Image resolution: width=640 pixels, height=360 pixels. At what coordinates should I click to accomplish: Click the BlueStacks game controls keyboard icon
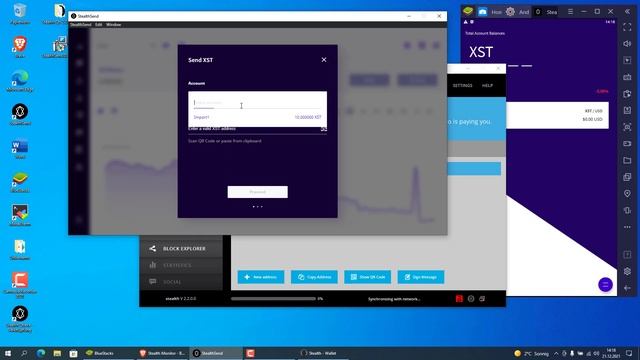click(627, 77)
